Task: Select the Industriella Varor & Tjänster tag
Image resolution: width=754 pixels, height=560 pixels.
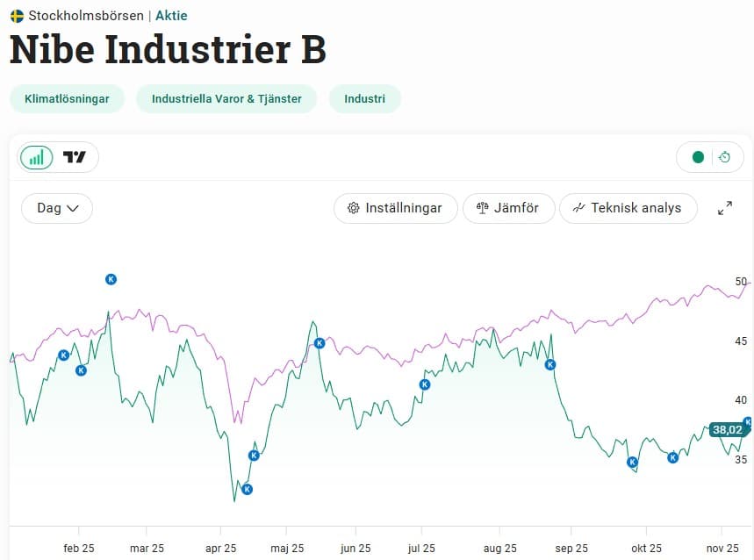Action: click(226, 99)
